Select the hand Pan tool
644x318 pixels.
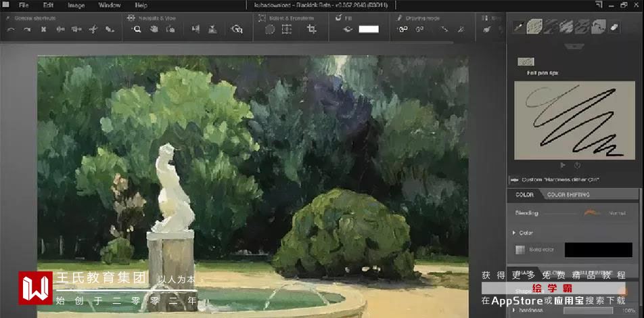[154, 30]
